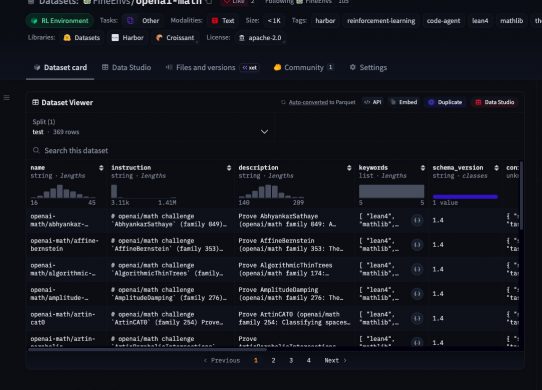Expand keywords cell in abhyankar row
The width and height of the screenshot is (542, 390).
coord(417,220)
